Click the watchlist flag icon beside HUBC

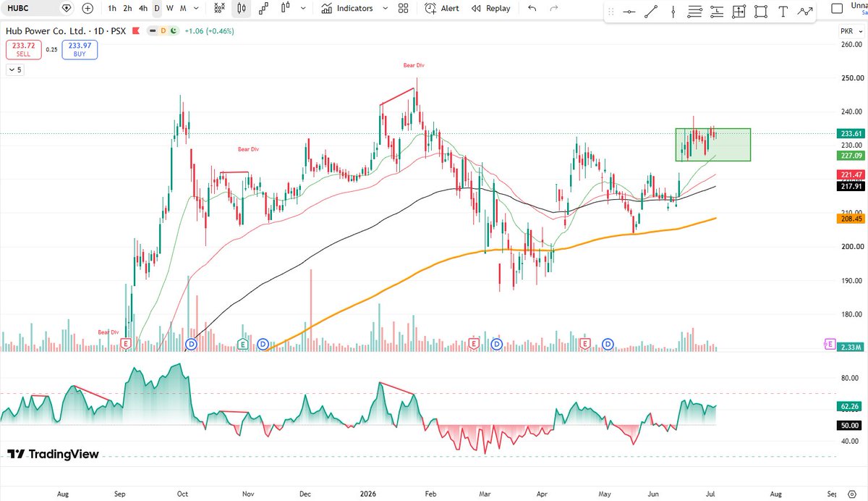[x=67, y=8]
